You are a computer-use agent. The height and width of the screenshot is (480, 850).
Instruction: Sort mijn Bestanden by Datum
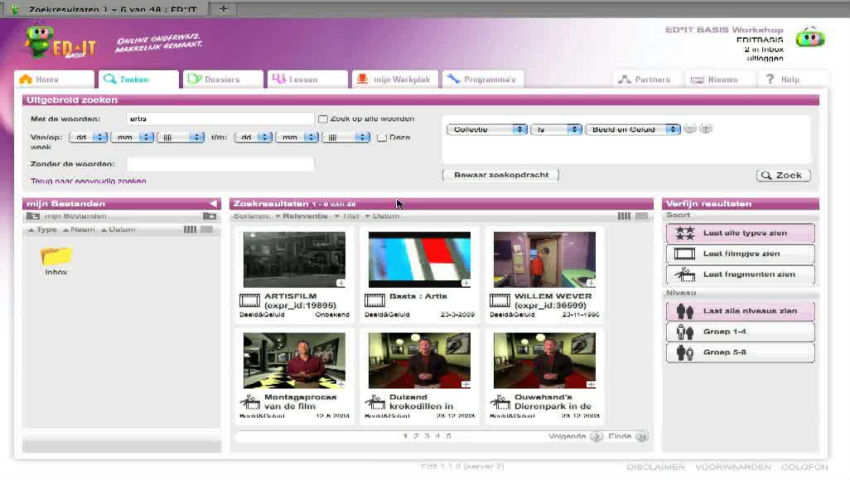tap(118, 230)
